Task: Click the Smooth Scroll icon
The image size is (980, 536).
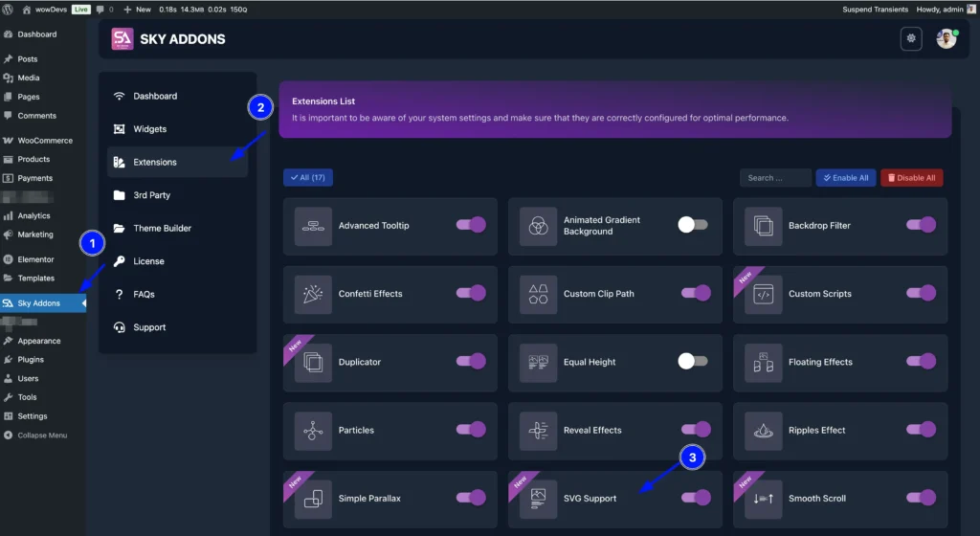Action: (x=763, y=499)
